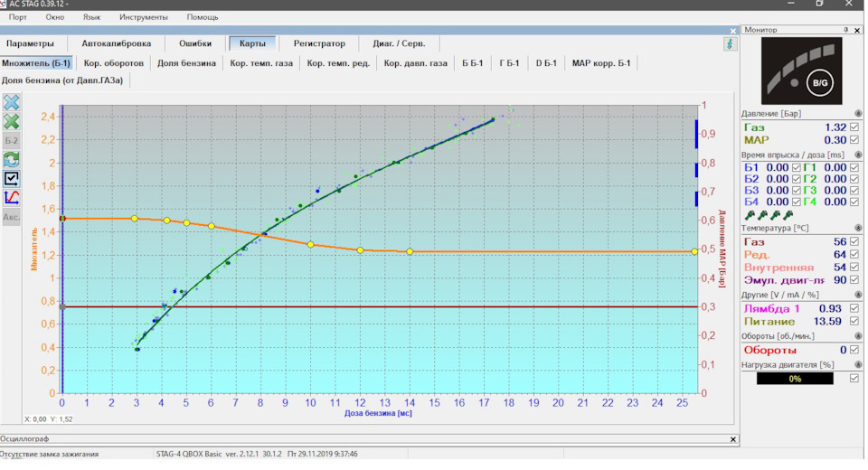Uncheck the Газ pressure checkbox

coord(854,127)
